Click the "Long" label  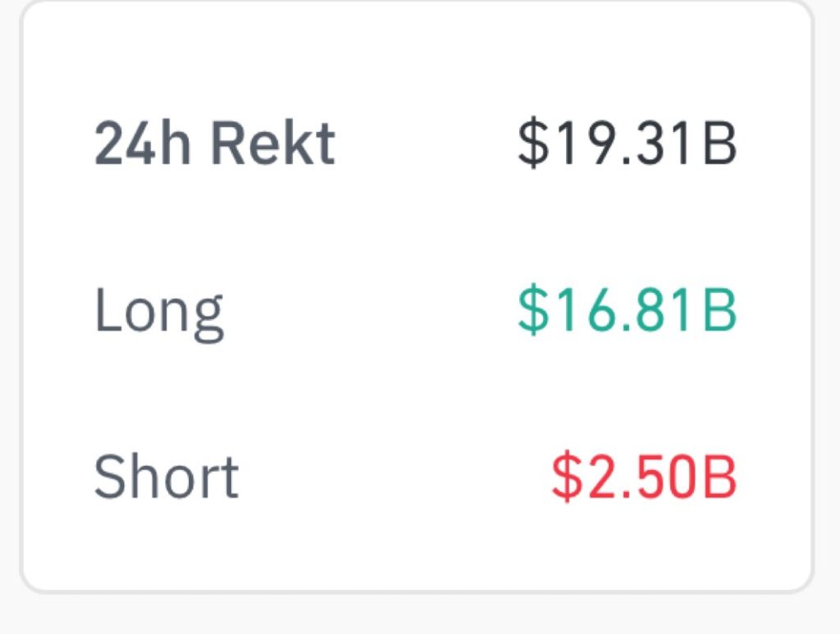[x=159, y=311]
